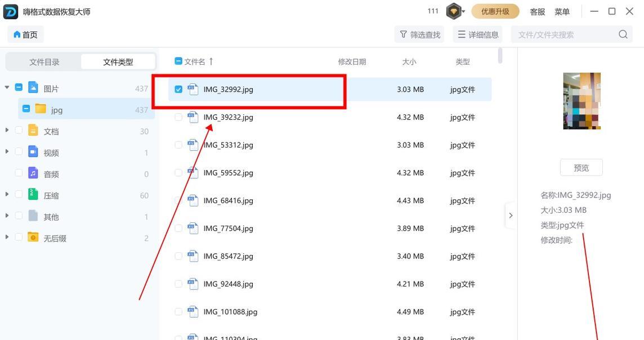Sort by 类型 column header

(x=463, y=61)
